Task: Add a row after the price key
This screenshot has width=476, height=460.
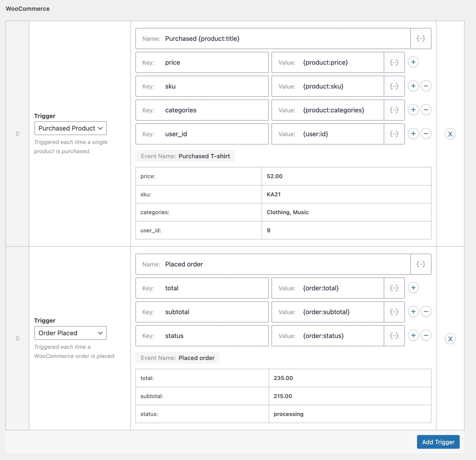Action: pos(413,62)
